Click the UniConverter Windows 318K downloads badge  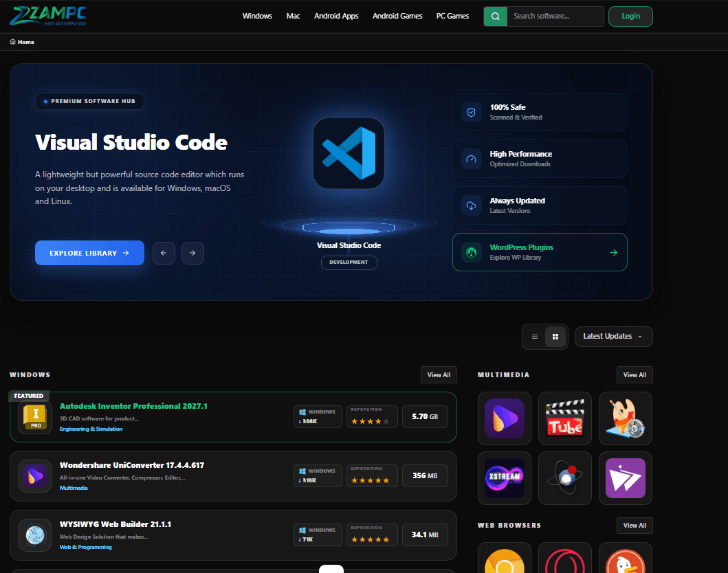pos(318,475)
